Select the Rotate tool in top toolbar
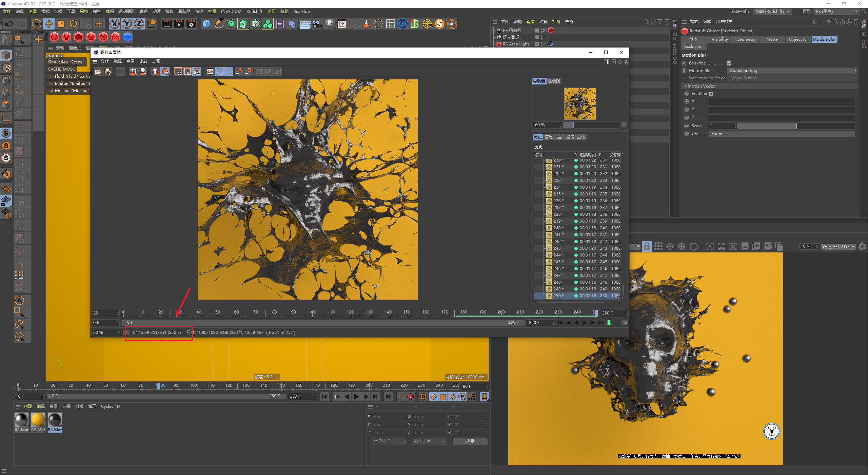Image resolution: width=868 pixels, height=475 pixels. click(73, 24)
